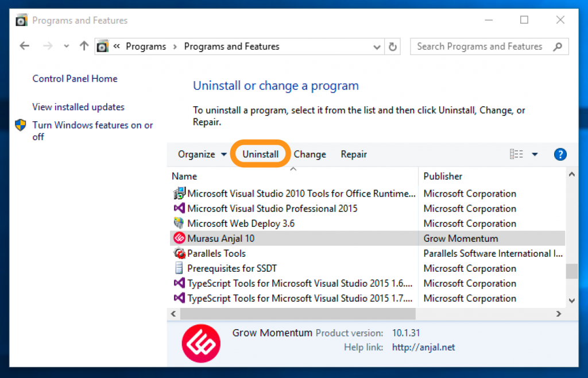The height and width of the screenshot is (378, 588).
Task: Click the Office Runtime installer icon
Action: [180, 193]
